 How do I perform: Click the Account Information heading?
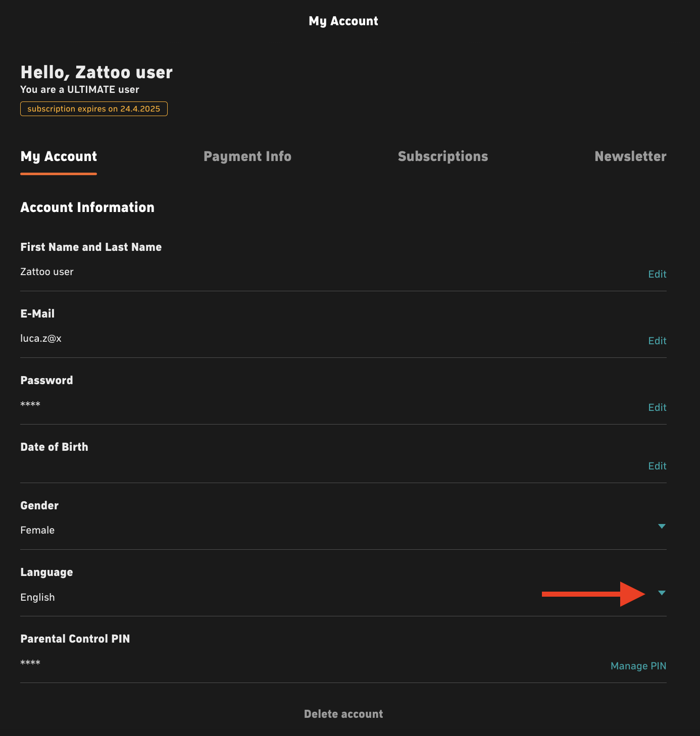(87, 207)
